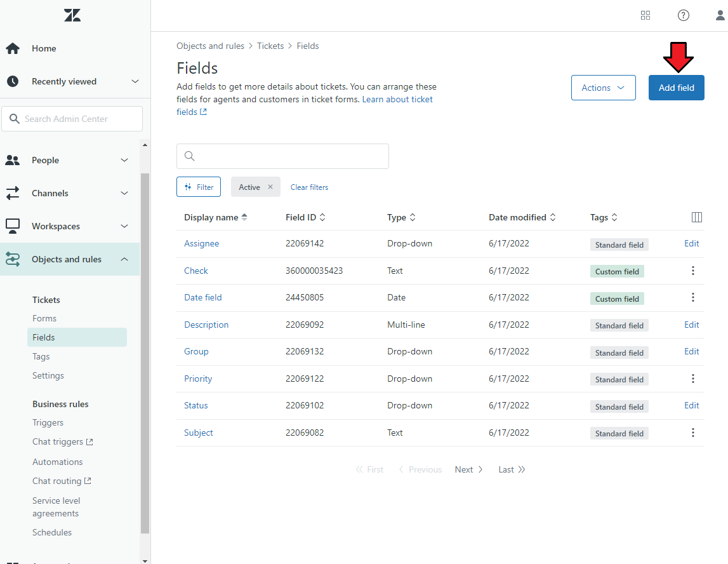Image resolution: width=728 pixels, height=564 pixels.
Task: Click sidebar scrollbar down arrow
Action: [145, 561]
